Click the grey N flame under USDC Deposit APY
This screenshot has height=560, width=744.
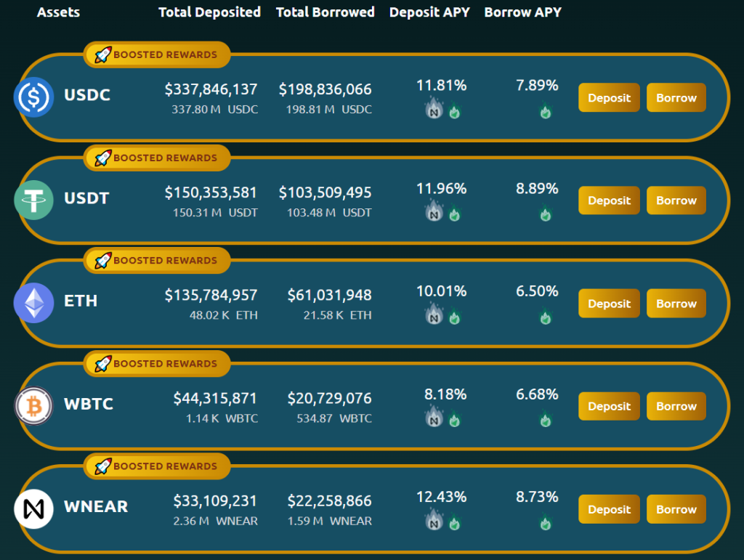[434, 107]
